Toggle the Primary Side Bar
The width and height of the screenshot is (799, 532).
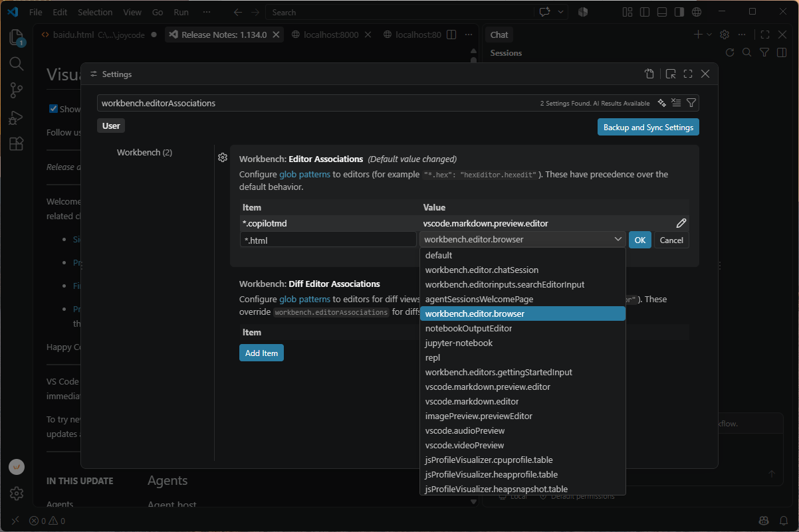[645, 12]
